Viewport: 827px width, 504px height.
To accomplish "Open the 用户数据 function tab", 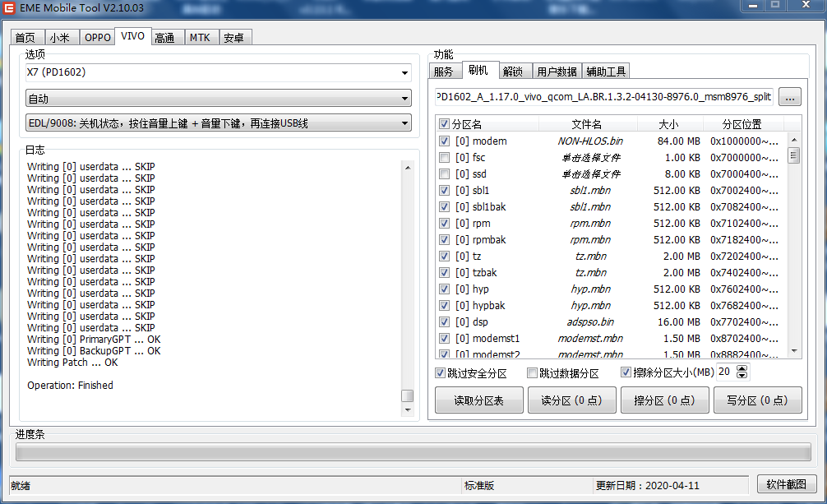I will pos(557,72).
